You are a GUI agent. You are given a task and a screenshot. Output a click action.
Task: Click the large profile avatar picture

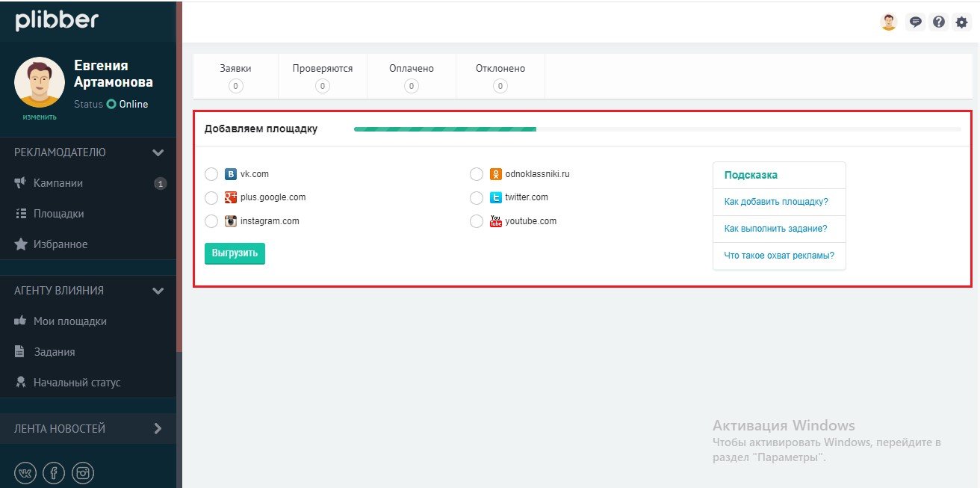40,82
